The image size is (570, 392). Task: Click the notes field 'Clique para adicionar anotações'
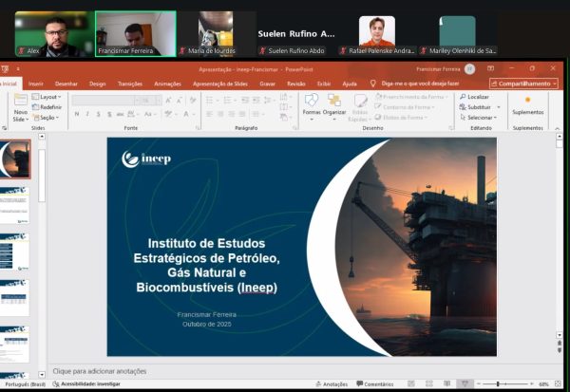(x=100, y=371)
